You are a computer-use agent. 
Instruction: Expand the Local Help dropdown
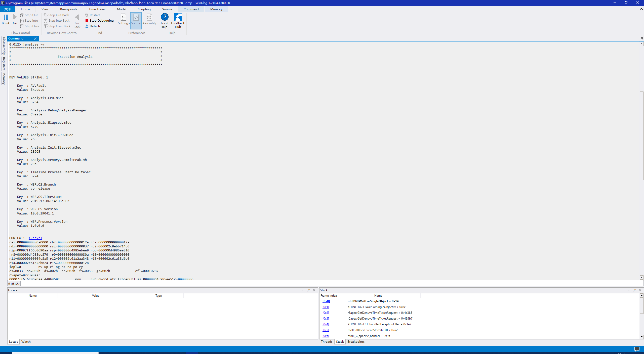click(169, 27)
